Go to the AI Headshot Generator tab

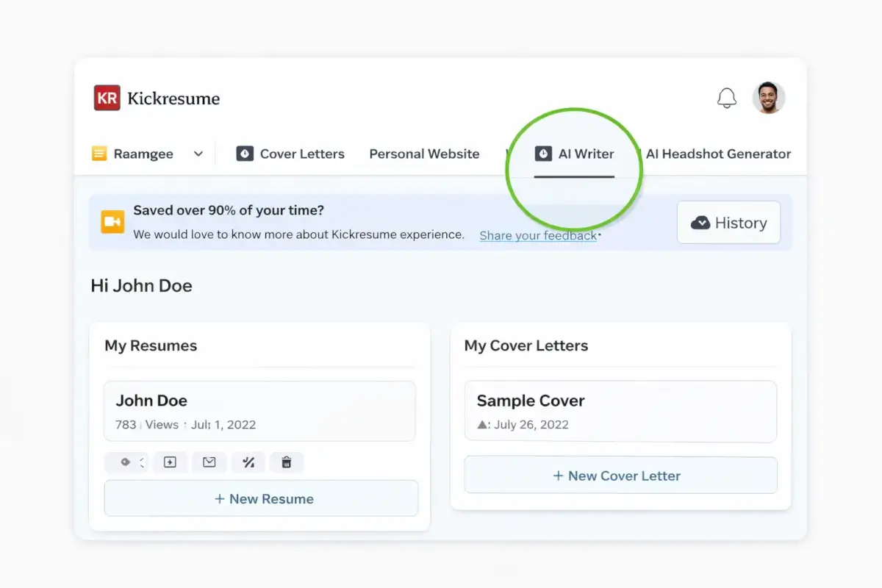pyautogui.click(x=718, y=154)
